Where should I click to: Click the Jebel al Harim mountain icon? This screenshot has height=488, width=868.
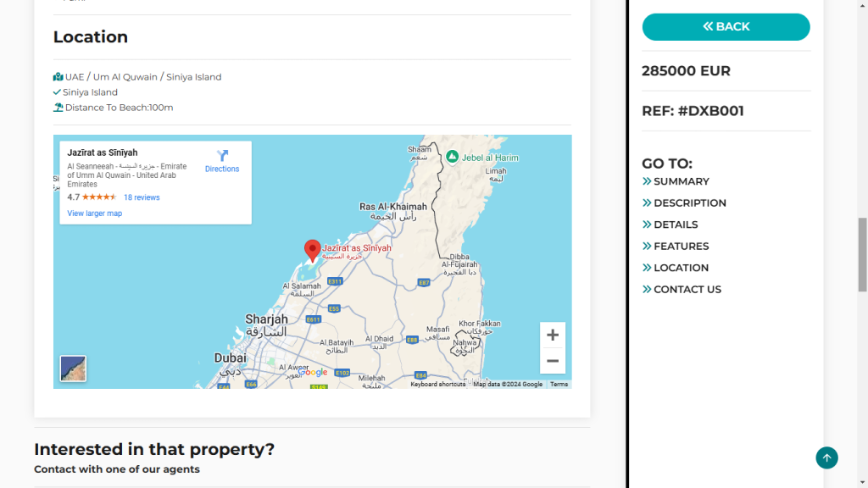(453, 157)
